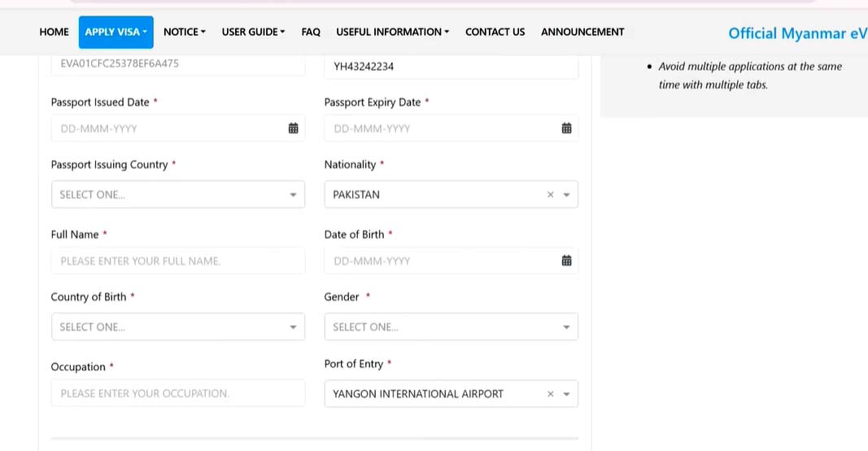The width and height of the screenshot is (868, 451).
Task: Open the NOTICE menu
Action: (185, 32)
